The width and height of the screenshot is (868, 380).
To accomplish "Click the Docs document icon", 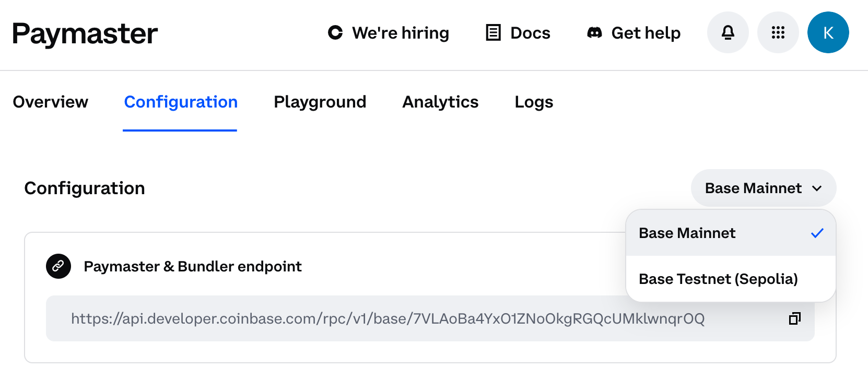I will point(493,32).
